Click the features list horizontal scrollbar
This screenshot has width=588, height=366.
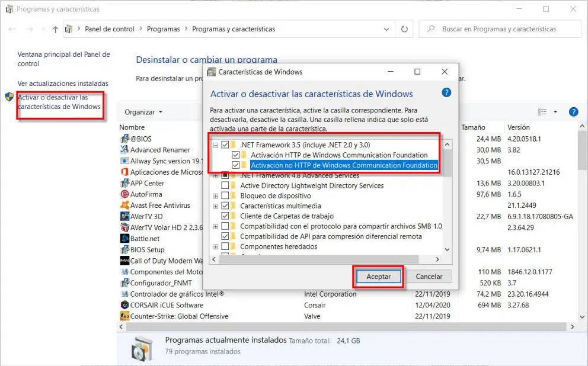click(319, 259)
